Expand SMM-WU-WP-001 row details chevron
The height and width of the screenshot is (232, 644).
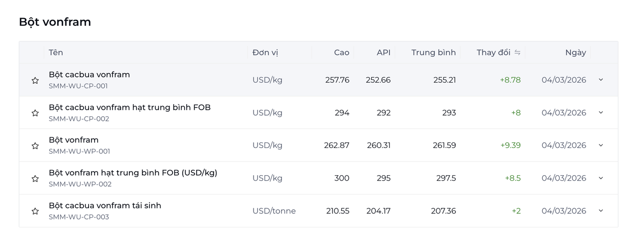click(x=601, y=145)
